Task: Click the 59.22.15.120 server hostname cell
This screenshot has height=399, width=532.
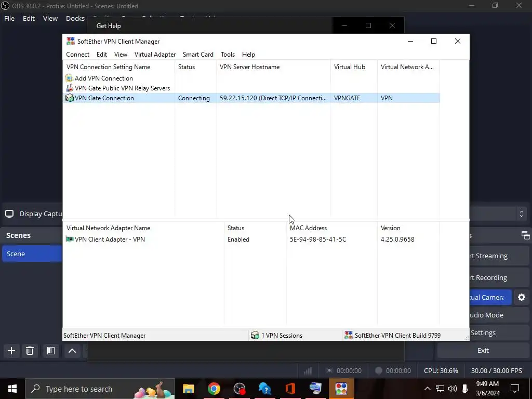Action: click(x=273, y=98)
